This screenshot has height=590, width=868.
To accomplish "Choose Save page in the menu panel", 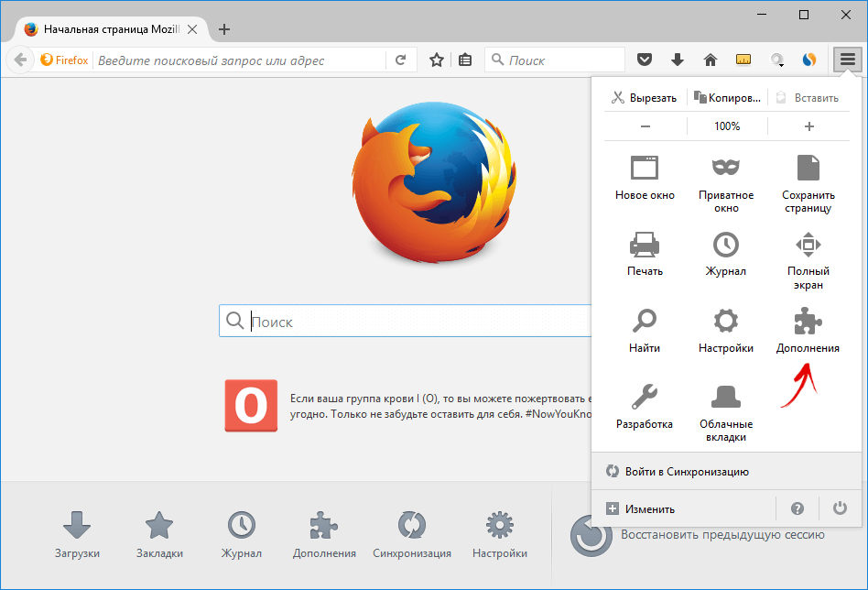I will pos(808,184).
